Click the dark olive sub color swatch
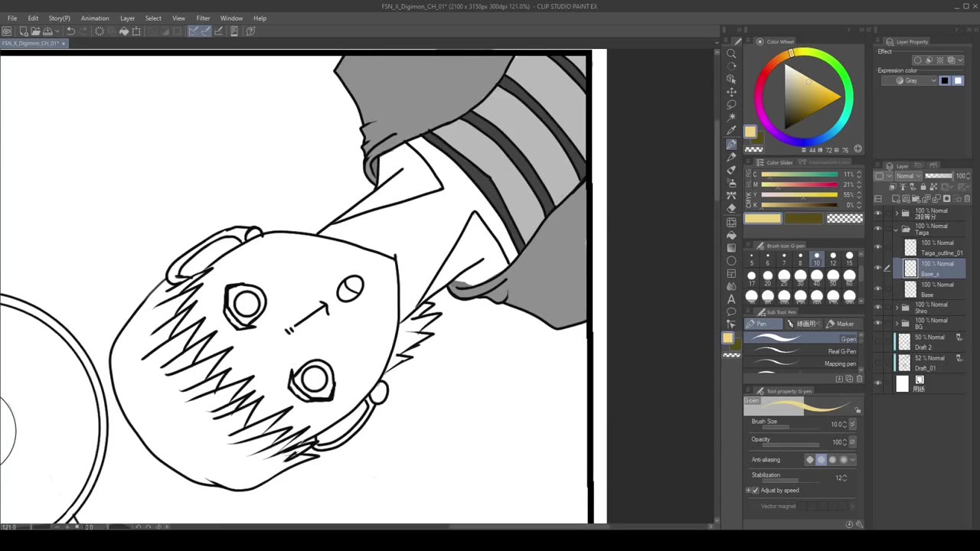This screenshot has height=551, width=980. pos(803,219)
